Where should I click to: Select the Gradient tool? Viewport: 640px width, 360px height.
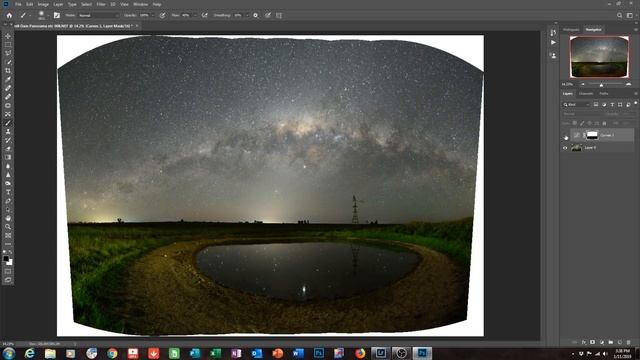[x=8, y=158]
